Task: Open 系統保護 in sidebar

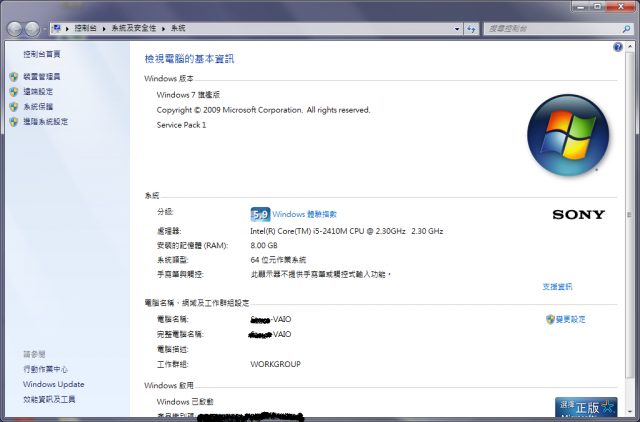Action: (x=38, y=107)
